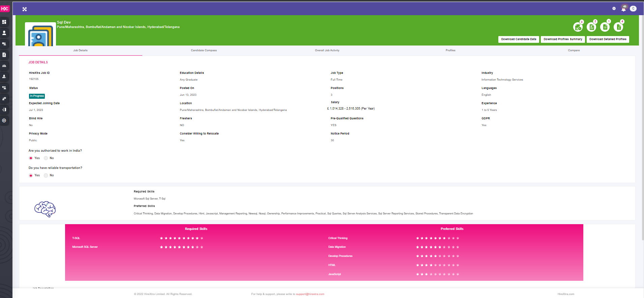The height and width of the screenshot is (298, 644).
Task: Open the dashboard grid icon in sidebar
Action: point(4,22)
